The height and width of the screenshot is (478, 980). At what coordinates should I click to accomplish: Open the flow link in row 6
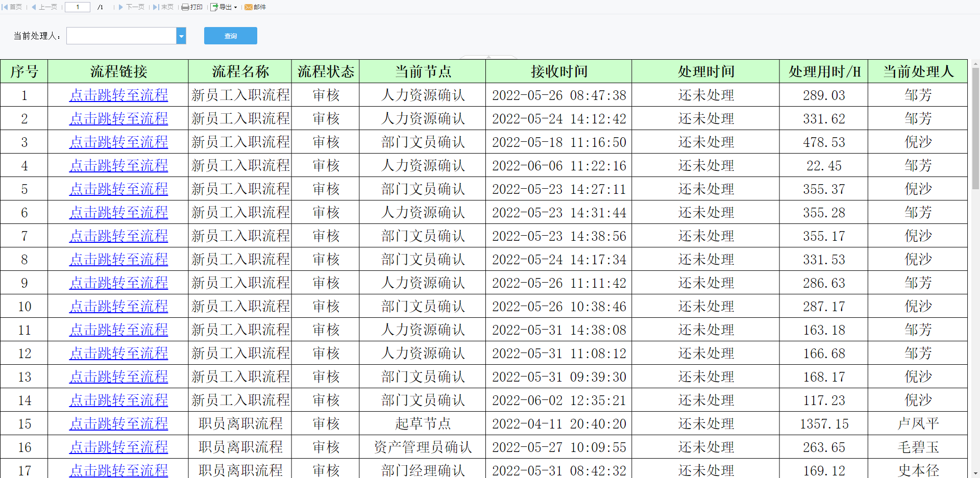[118, 212]
